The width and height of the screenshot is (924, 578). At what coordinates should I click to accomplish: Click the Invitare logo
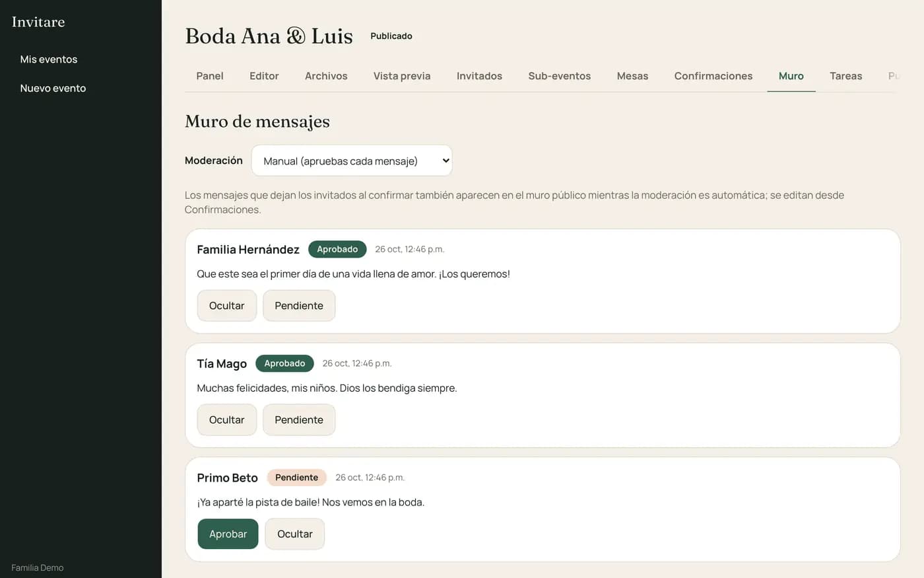pos(38,22)
